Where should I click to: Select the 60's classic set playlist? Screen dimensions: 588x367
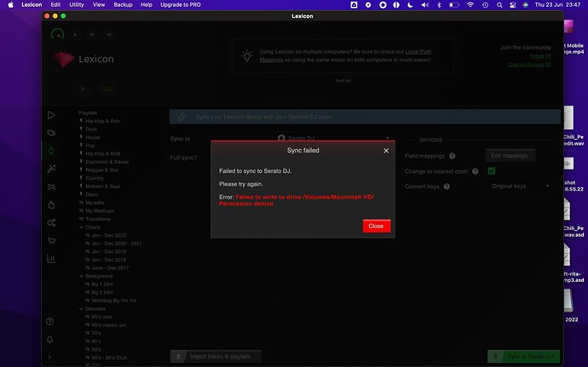(109, 325)
